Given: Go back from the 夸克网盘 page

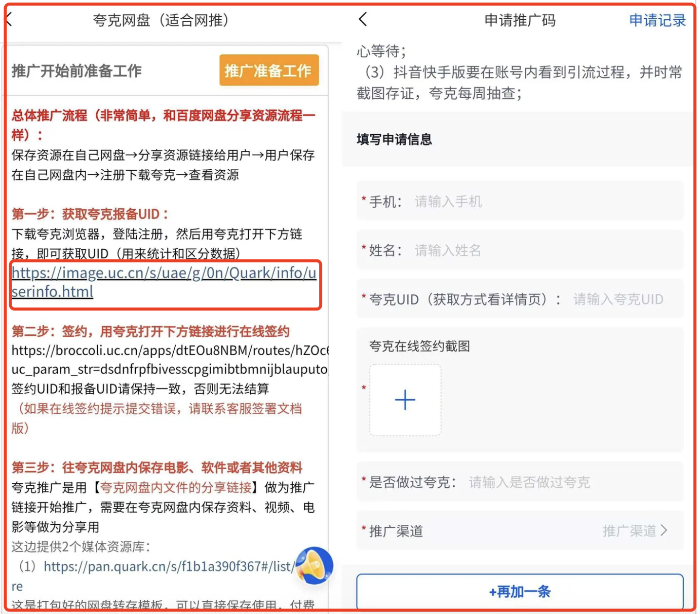Looking at the screenshot, I should point(9,19).
